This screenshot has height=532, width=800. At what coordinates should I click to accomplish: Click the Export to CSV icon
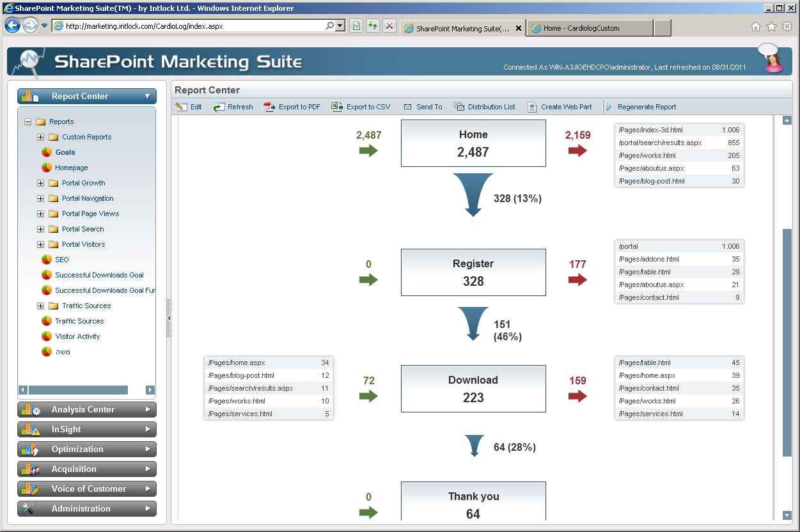click(337, 107)
